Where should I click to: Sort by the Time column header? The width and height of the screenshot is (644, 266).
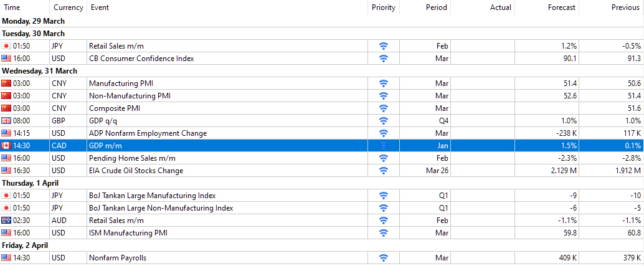[12, 7]
